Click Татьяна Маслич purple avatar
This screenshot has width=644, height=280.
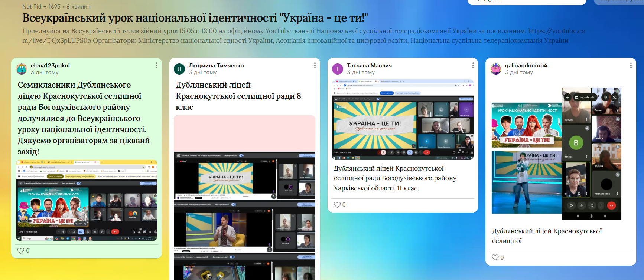click(338, 69)
